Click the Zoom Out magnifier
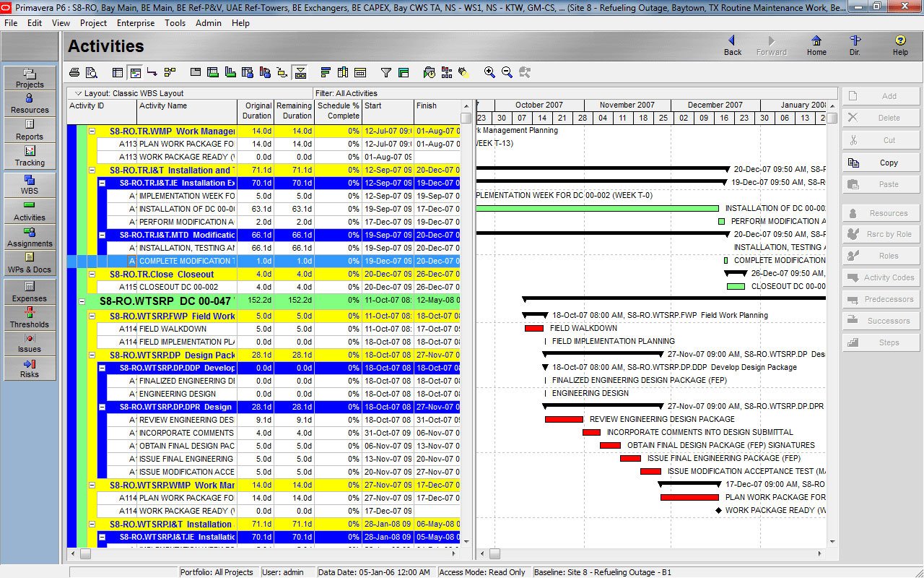Viewport: 924px width, 578px height. tap(507, 72)
